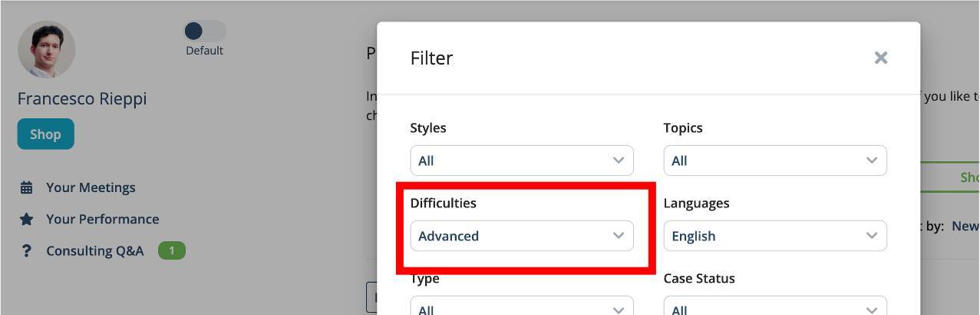The width and height of the screenshot is (980, 315).
Task: Click the chevron arrow in Languages dropdown
Action: 872,236
